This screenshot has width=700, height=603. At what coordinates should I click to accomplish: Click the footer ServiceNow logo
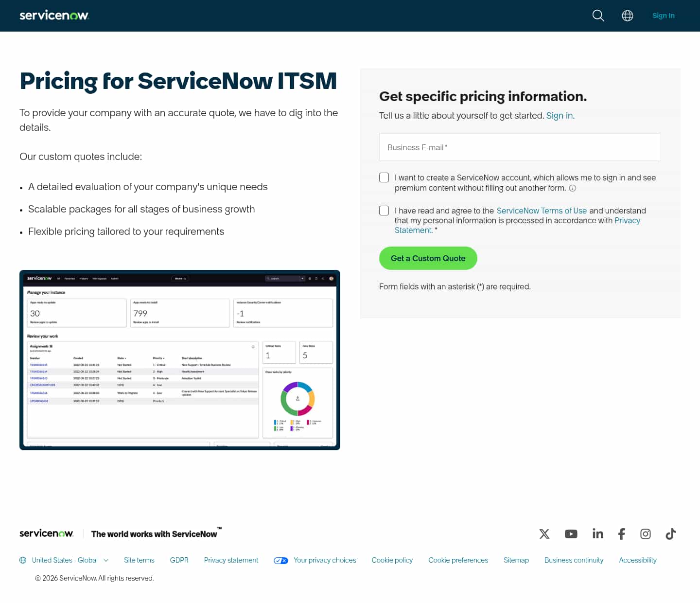pyautogui.click(x=47, y=533)
